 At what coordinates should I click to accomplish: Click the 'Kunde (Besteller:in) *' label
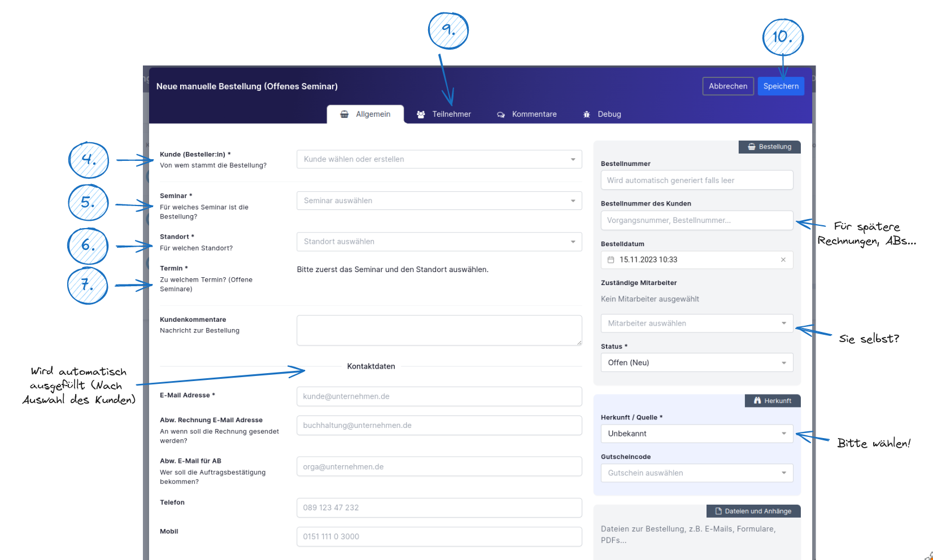click(195, 154)
